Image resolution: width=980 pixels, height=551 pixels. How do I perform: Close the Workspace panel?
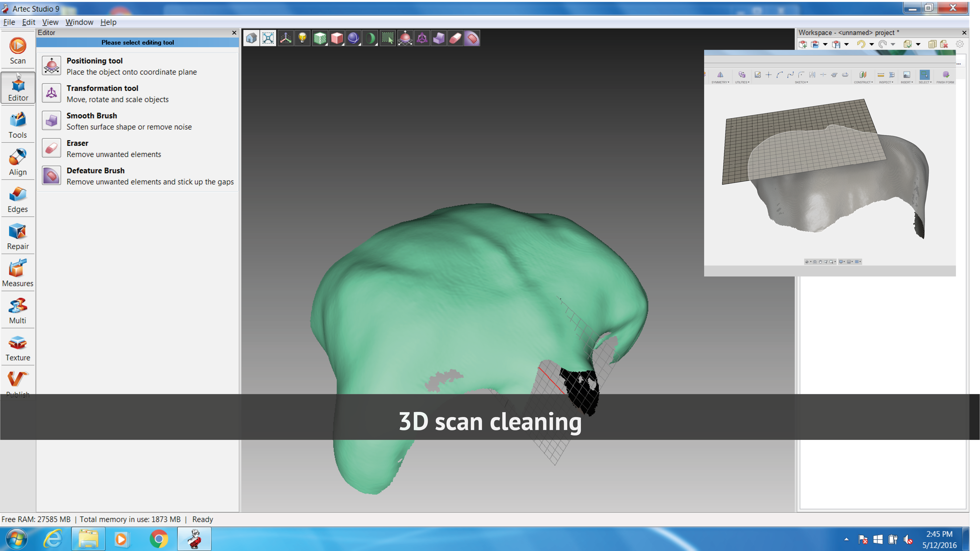964,33
